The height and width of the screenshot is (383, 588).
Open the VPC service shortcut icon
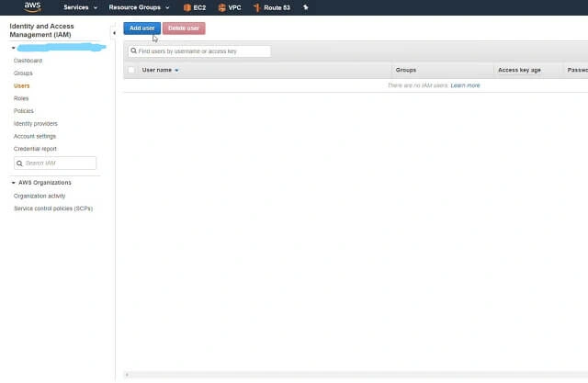[221, 7]
